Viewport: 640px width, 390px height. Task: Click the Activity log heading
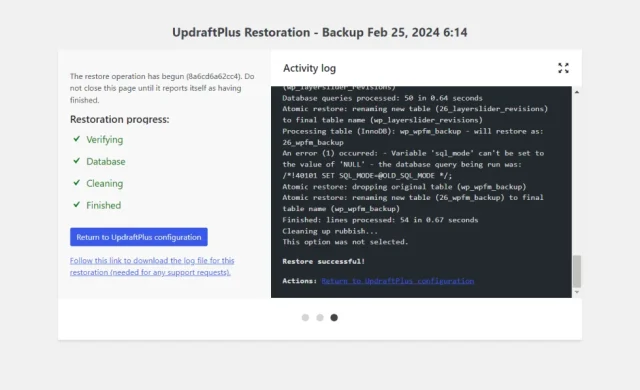pyautogui.click(x=309, y=68)
